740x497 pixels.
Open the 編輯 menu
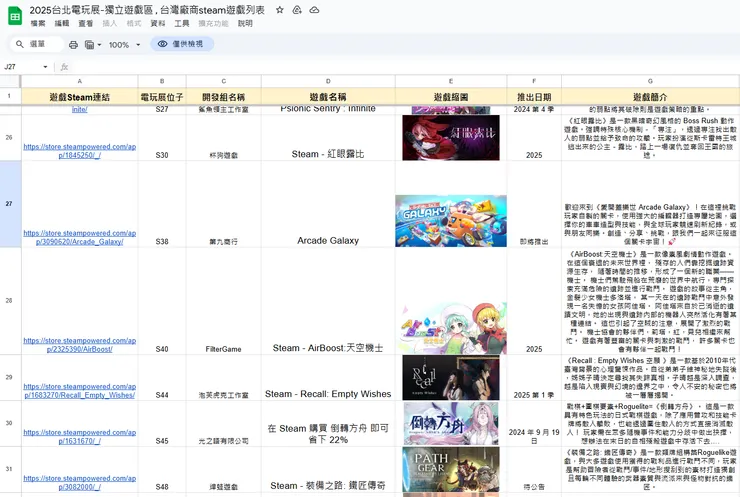coord(62,24)
